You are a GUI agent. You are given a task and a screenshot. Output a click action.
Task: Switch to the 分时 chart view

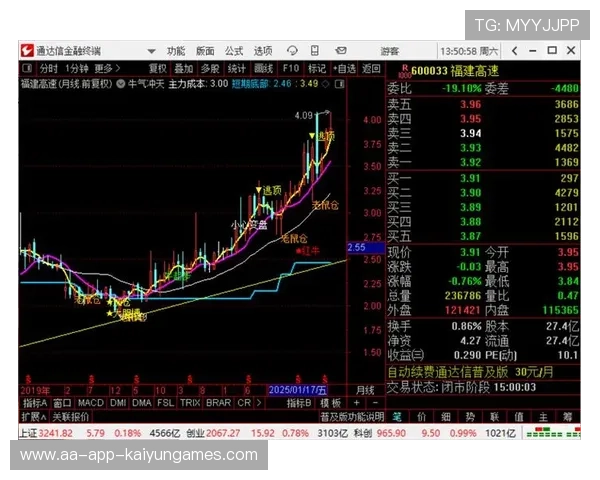tap(49, 69)
